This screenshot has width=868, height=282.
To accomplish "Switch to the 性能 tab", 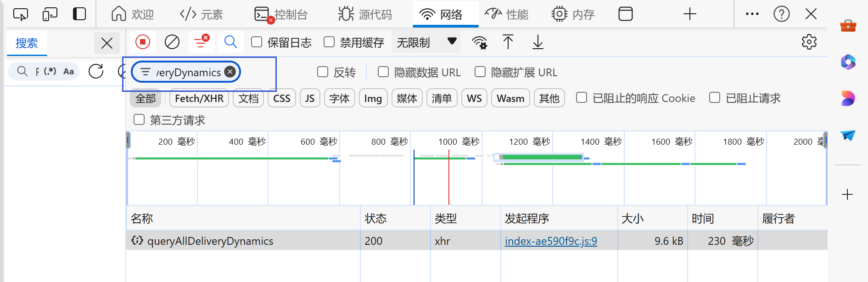I will click(x=507, y=14).
